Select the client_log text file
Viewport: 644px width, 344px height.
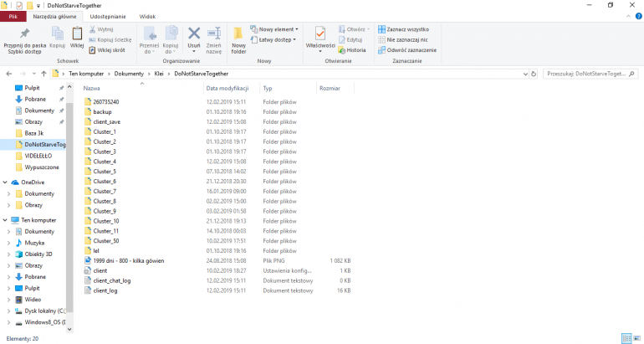105,290
